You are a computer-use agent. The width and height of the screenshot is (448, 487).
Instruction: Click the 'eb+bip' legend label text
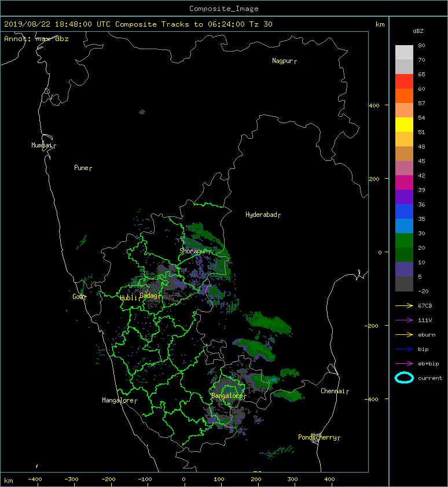coord(428,363)
